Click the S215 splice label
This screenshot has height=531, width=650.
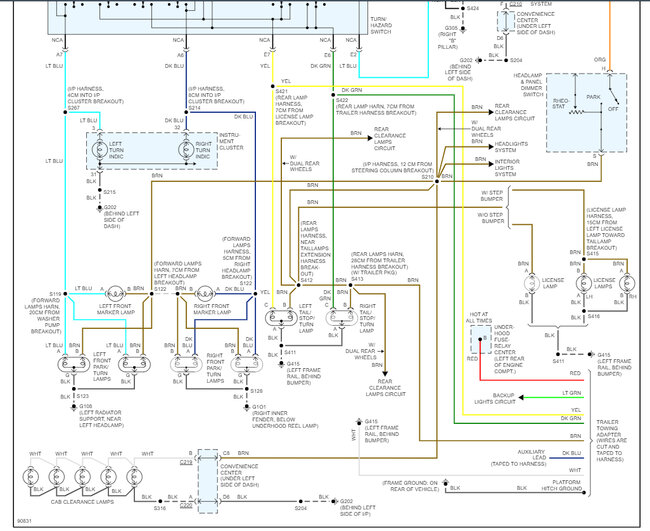109,192
